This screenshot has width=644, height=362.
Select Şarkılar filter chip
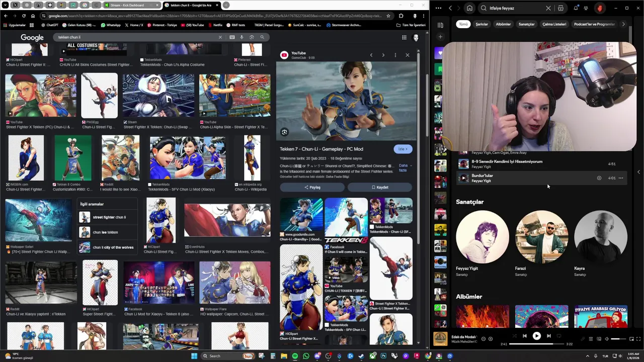point(482,24)
